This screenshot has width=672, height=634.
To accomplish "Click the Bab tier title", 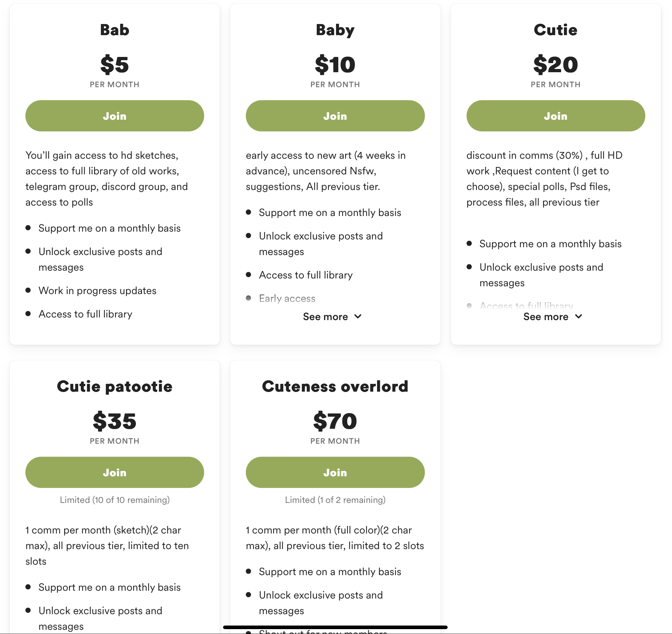I will tap(114, 30).
